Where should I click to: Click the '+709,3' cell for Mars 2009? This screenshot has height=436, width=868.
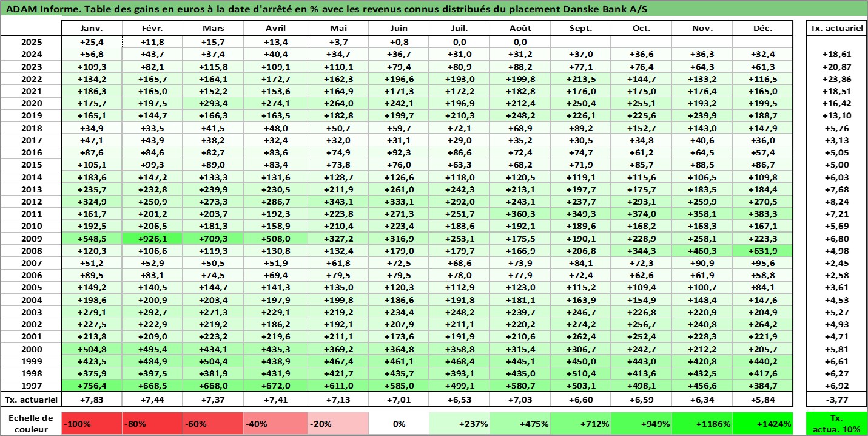click(x=214, y=239)
